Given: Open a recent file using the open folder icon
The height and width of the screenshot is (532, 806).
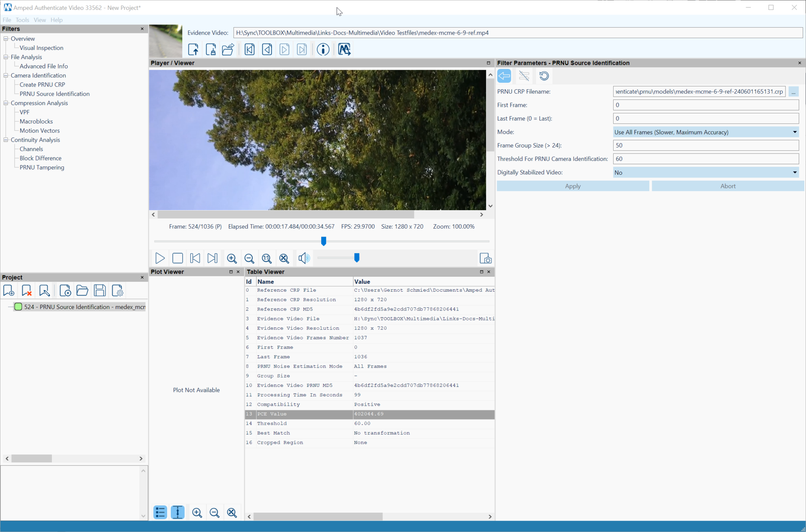Looking at the screenshot, I should 228,49.
